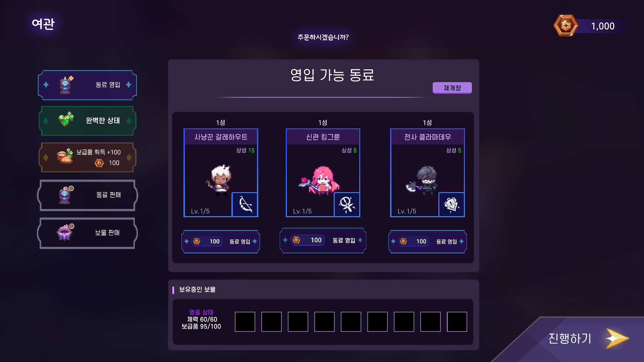Click the last empty treasure slot

coord(457,322)
